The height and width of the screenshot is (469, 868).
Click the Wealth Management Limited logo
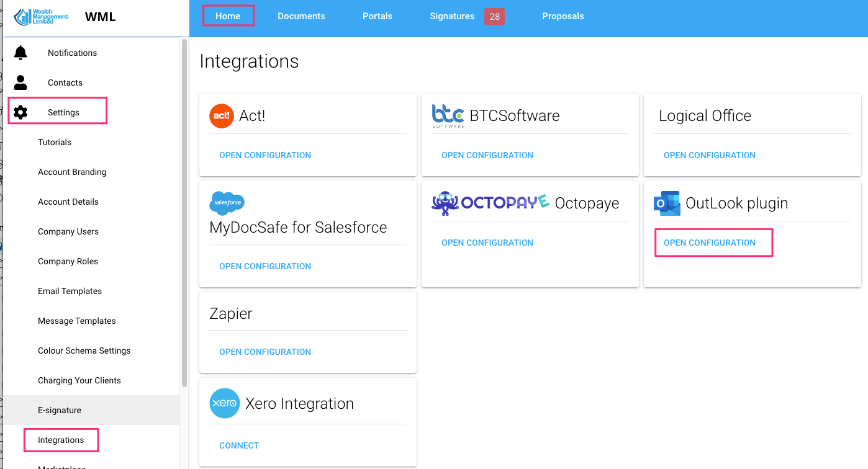(x=41, y=17)
